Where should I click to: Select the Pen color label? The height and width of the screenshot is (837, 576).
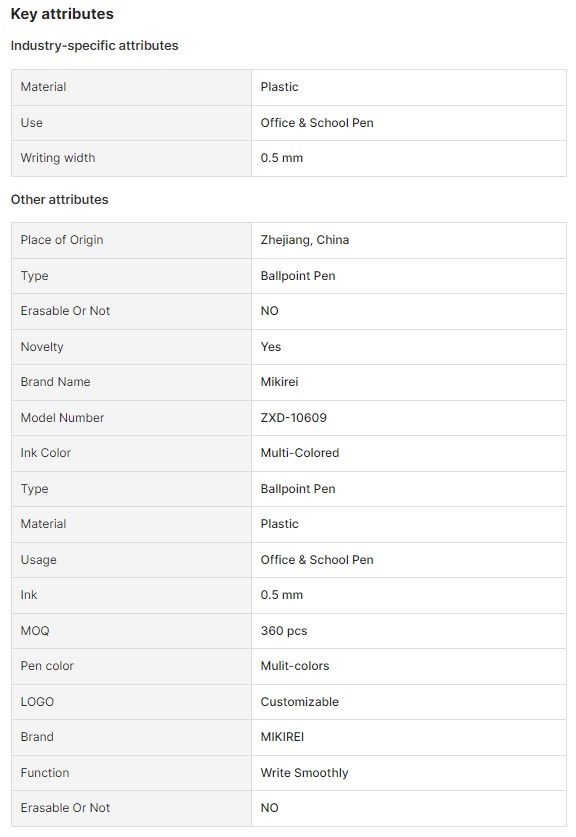click(47, 666)
